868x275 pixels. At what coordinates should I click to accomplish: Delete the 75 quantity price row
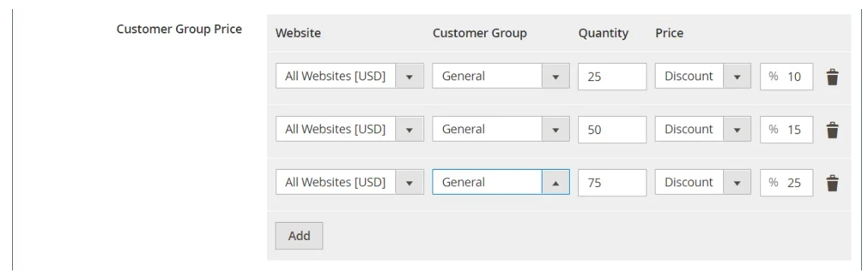click(832, 183)
